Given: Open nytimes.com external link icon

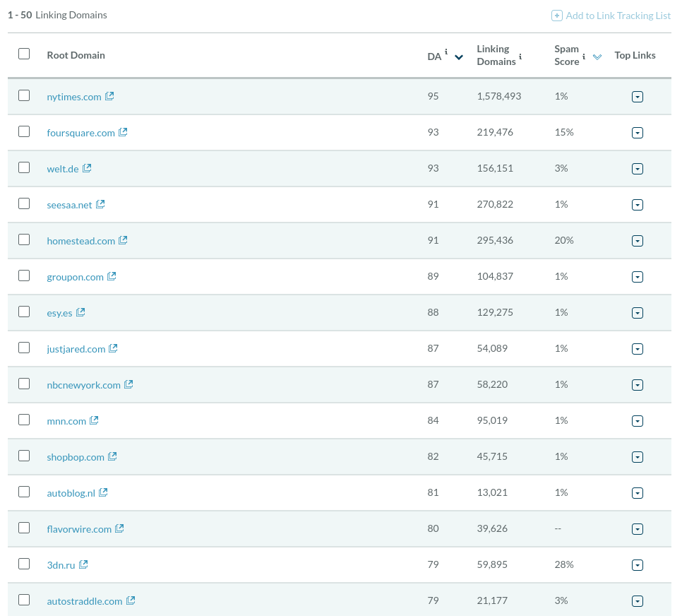Looking at the screenshot, I should pyautogui.click(x=109, y=96).
